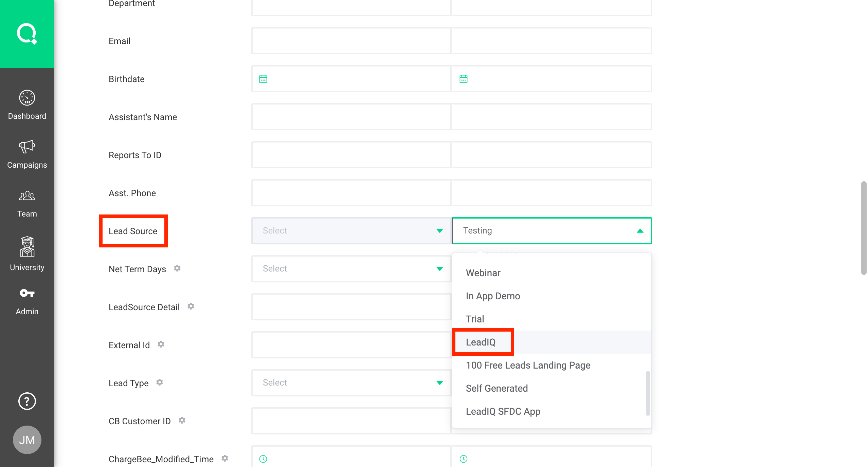868x467 pixels.
Task: Open the Birthdate calendar picker
Action: coord(263,78)
